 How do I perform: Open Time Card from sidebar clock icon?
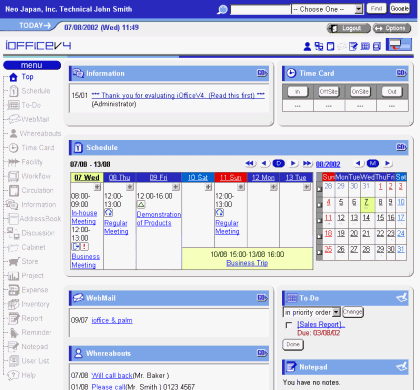[13, 148]
